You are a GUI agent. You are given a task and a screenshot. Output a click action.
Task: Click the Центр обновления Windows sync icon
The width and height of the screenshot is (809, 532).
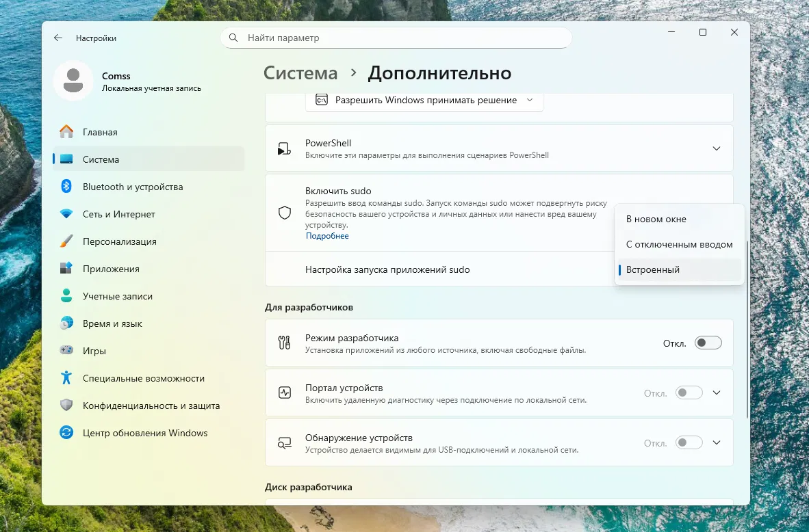click(66, 433)
